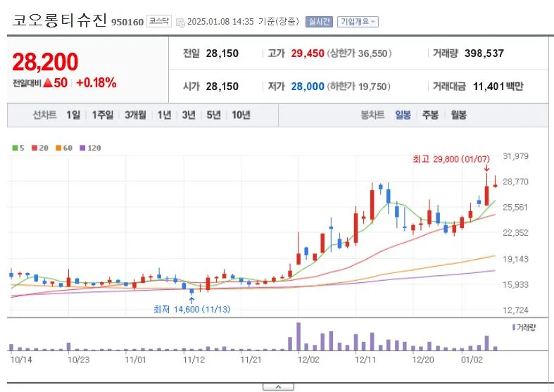Select the 1일 line chart tab
This screenshot has width=554, height=392.
point(73,115)
